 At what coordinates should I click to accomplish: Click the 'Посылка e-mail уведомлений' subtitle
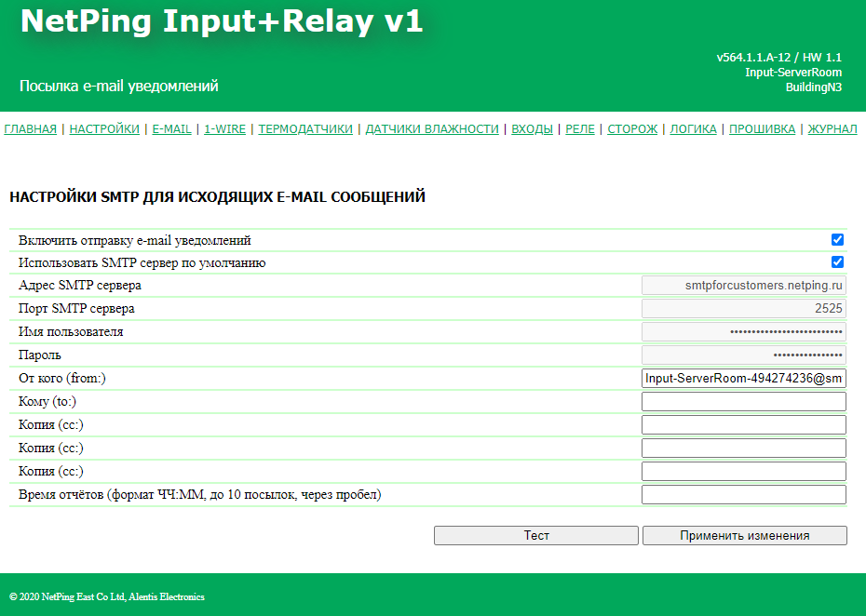point(119,87)
